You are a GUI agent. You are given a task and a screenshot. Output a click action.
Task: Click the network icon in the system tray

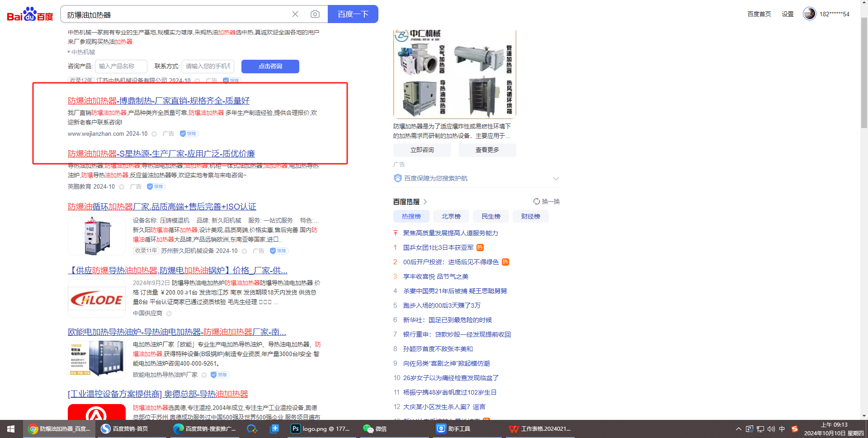click(760, 429)
